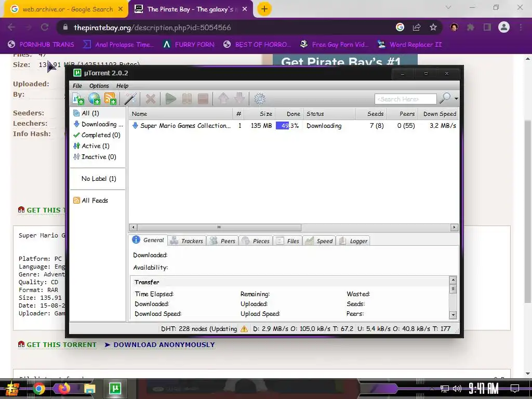Click the GET THIS TORRENT link at bottom
This screenshot has width=532, height=399.
pos(57,345)
